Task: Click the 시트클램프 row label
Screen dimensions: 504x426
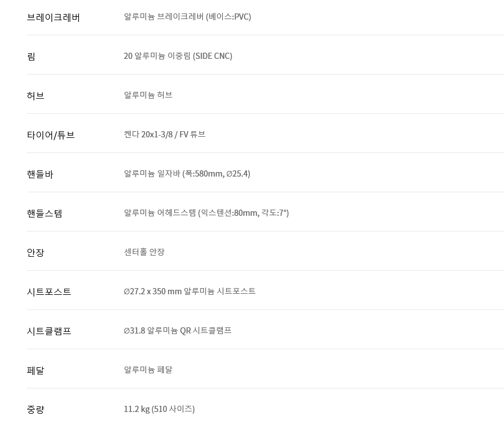Action: [49, 331]
